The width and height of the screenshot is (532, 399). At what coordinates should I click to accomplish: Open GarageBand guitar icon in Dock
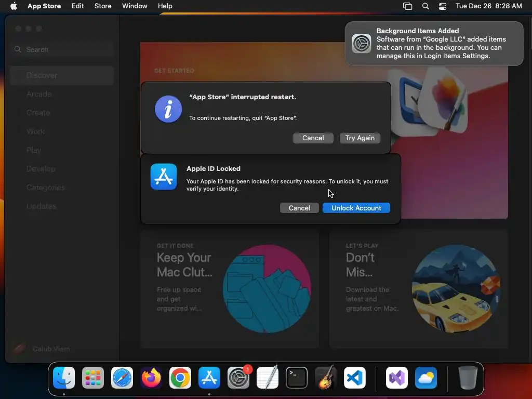click(326, 378)
